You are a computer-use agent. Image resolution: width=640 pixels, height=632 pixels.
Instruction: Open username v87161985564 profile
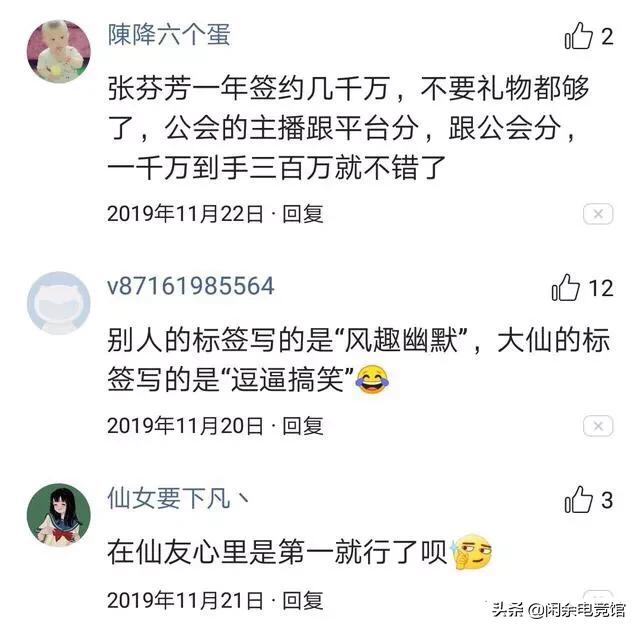[x=191, y=286]
